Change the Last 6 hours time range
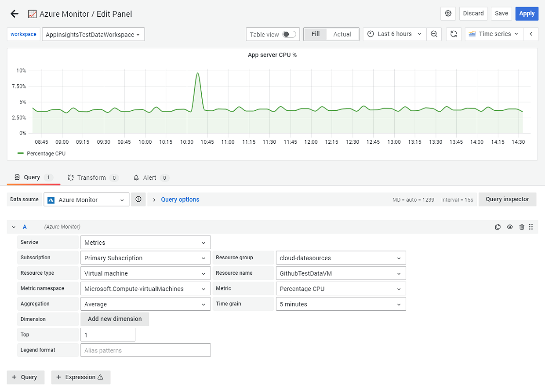The image size is (545, 392). coord(394,34)
